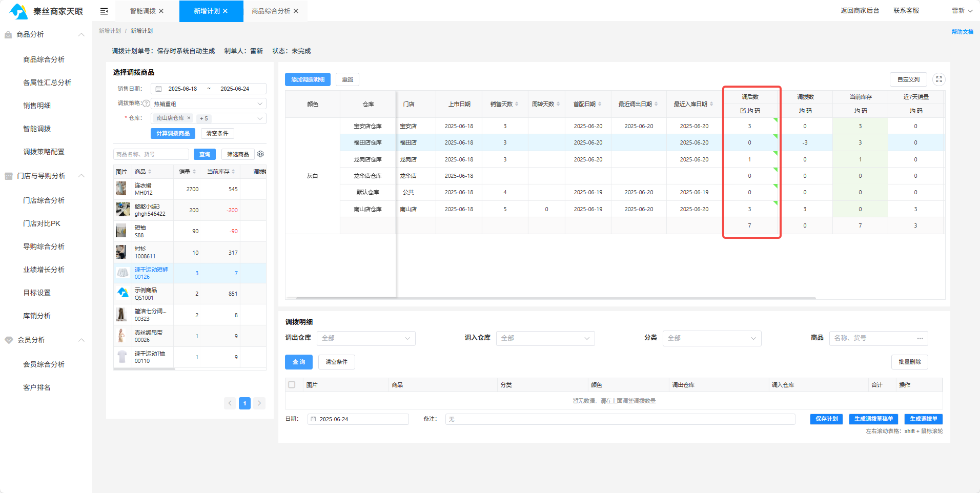Screen dimensions: 980x493
Task: Click the 筛选商品 button
Action: pyautogui.click(x=238, y=154)
